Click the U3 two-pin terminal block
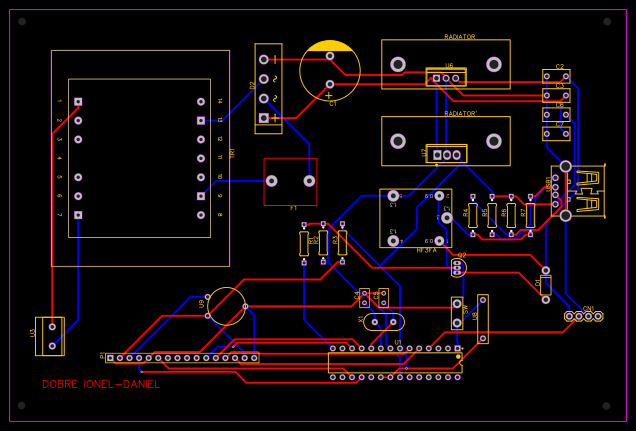The height and width of the screenshot is (431, 636). point(51,336)
